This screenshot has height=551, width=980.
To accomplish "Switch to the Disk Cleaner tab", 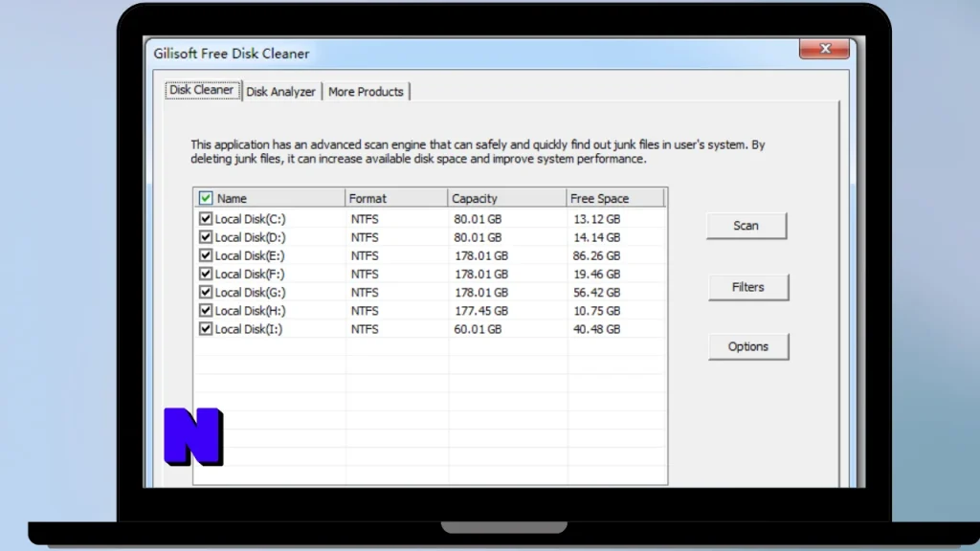I will click(202, 90).
